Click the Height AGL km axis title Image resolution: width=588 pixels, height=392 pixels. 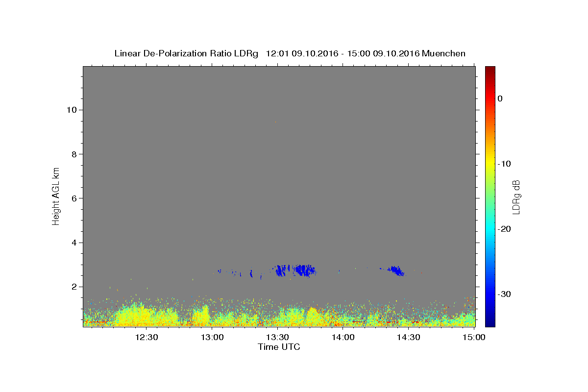tap(56, 196)
